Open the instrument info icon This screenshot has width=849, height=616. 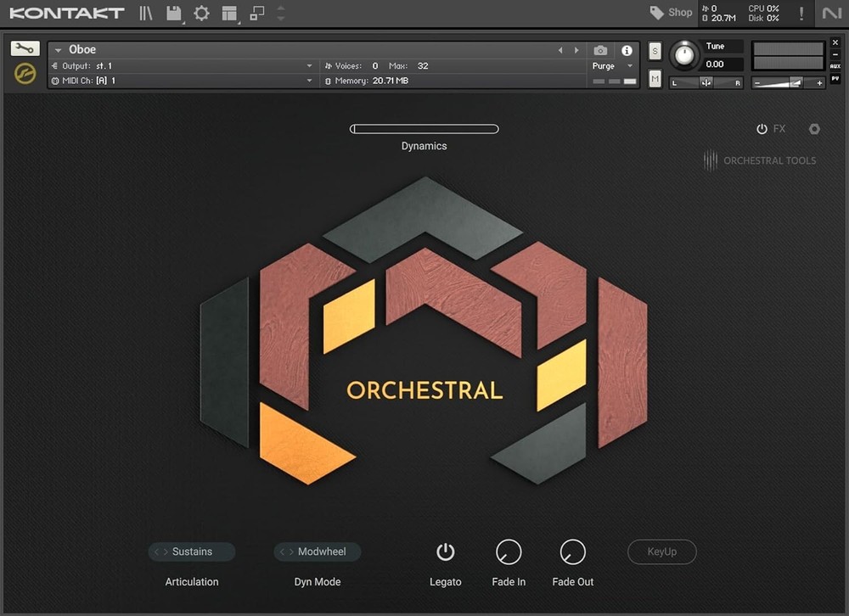(627, 51)
